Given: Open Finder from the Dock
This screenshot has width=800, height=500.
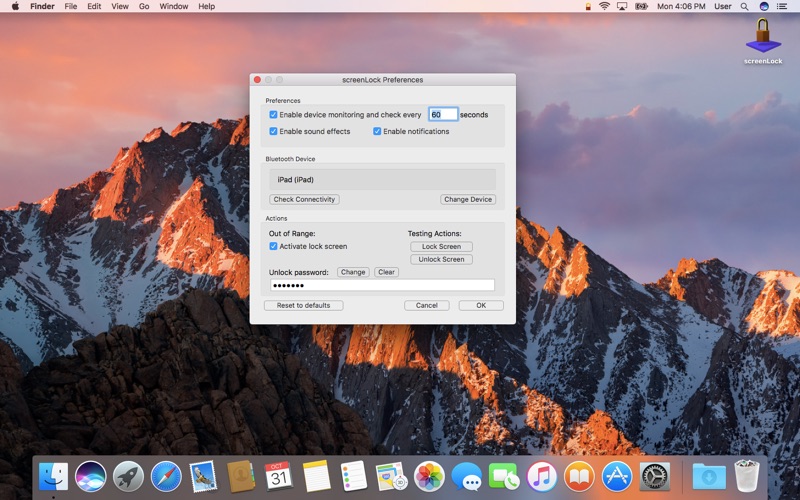Looking at the screenshot, I should coord(53,477).
